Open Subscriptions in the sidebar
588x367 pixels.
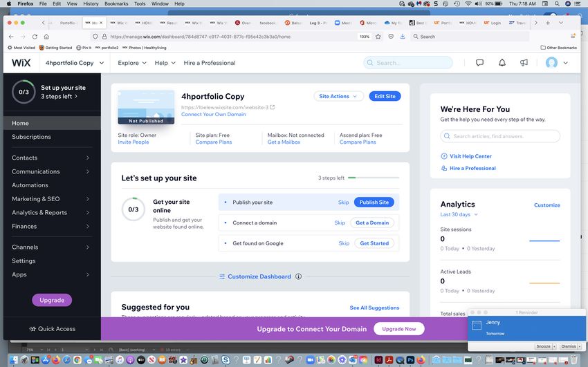[31, 137]
